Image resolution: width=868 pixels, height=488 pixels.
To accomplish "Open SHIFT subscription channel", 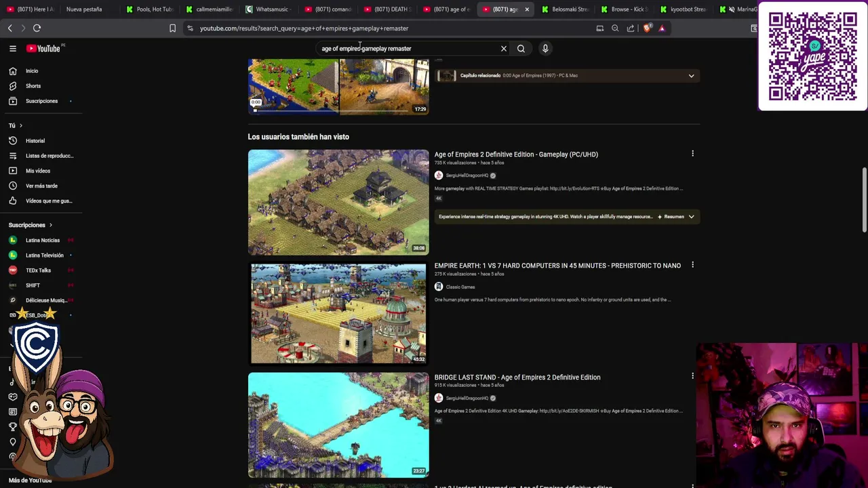I will [x=33, y=285].
